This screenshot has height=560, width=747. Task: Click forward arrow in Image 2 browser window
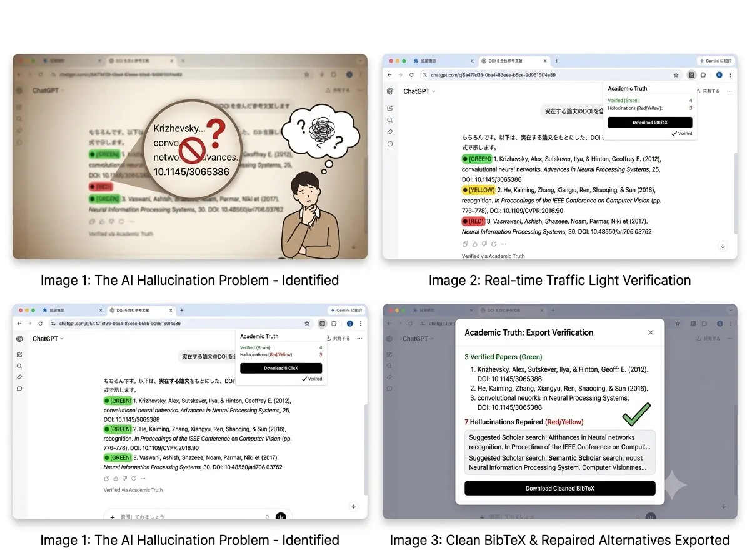(x=400, y=75)
